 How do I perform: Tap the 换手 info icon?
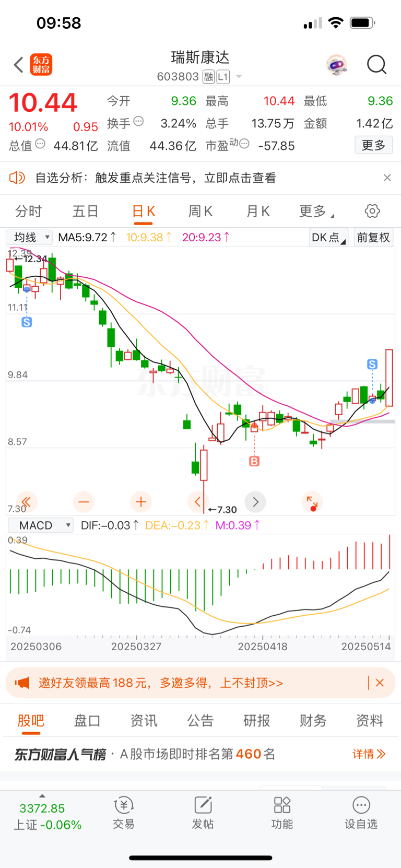coord(138,121)
